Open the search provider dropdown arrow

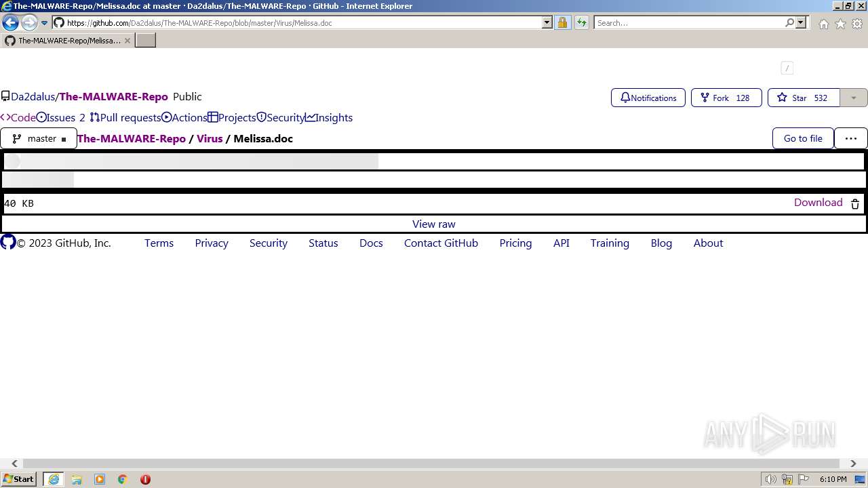(x=801, y=23)
